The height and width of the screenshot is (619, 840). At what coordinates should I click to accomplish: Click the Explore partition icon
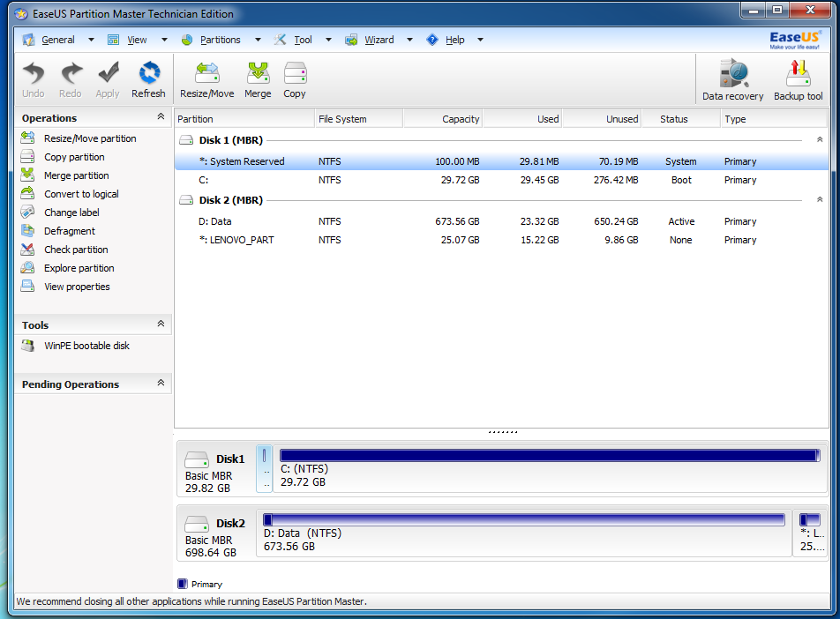[x=27, y=268]
